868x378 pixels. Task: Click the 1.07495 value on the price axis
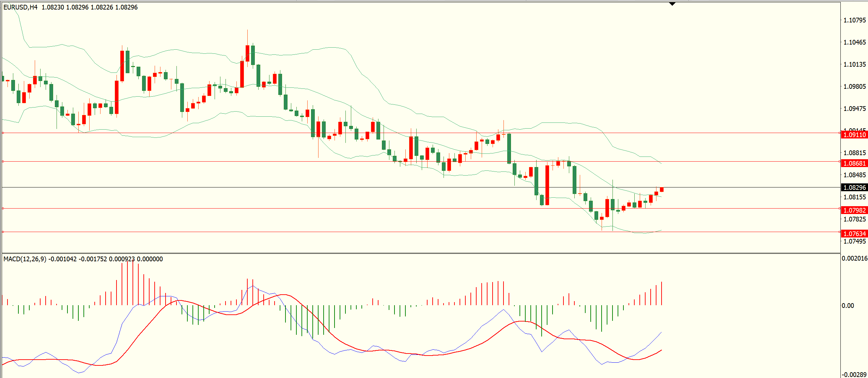point(854,241)
